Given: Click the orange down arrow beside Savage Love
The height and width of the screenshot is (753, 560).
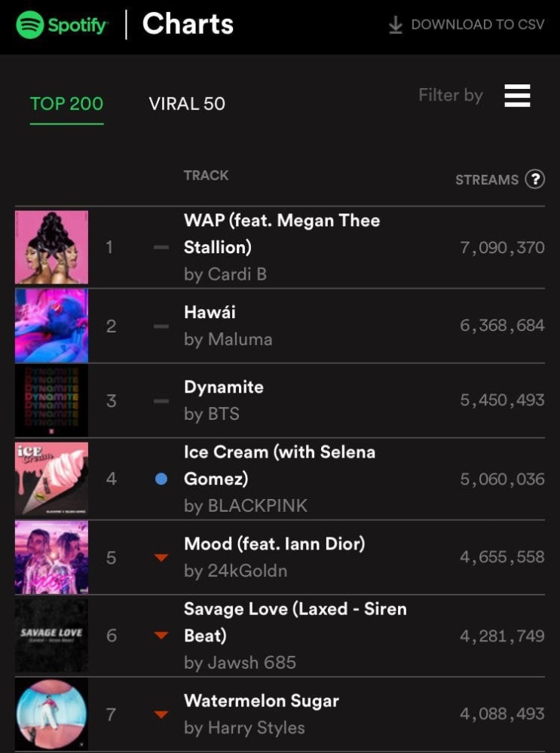Looking at the screenshot, I should tap(161, 635).
